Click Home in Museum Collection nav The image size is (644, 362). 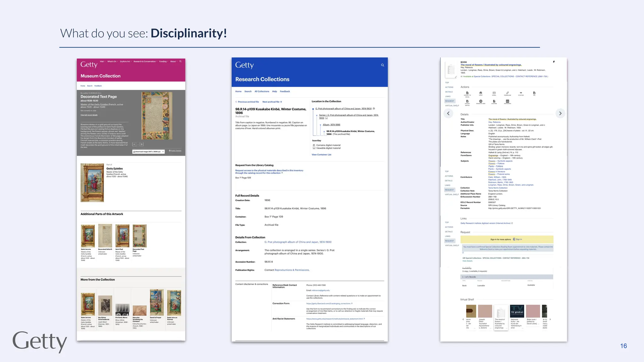[x=83, y=86]
